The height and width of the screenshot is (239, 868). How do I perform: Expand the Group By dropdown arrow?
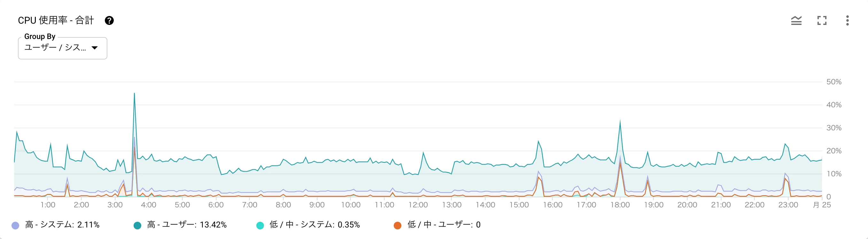point(95,48)
